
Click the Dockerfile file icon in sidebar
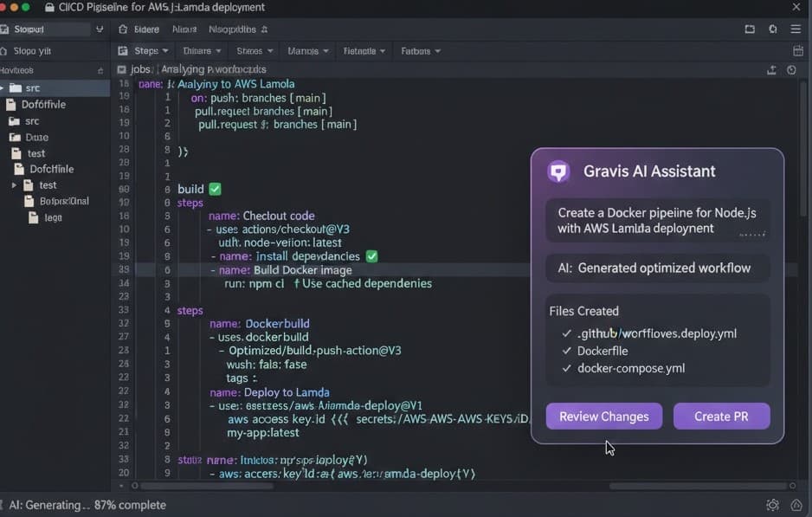coord(12,105)
